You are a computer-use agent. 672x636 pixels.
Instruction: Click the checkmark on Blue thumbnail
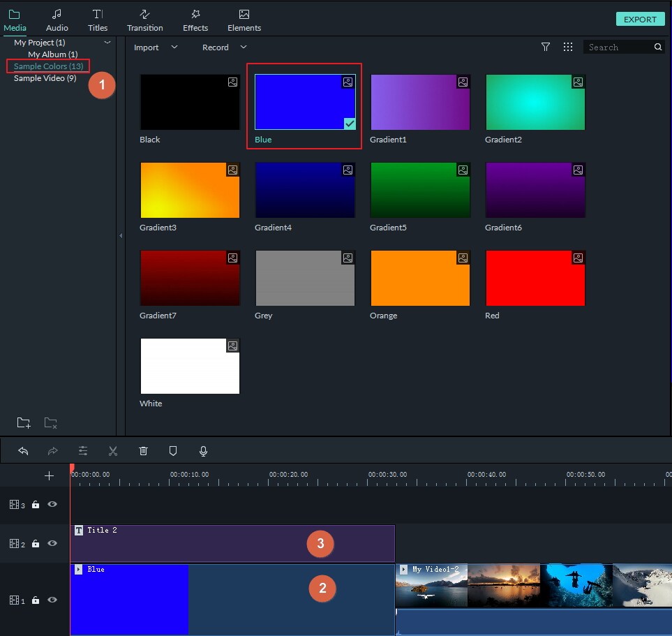(350, 124)
